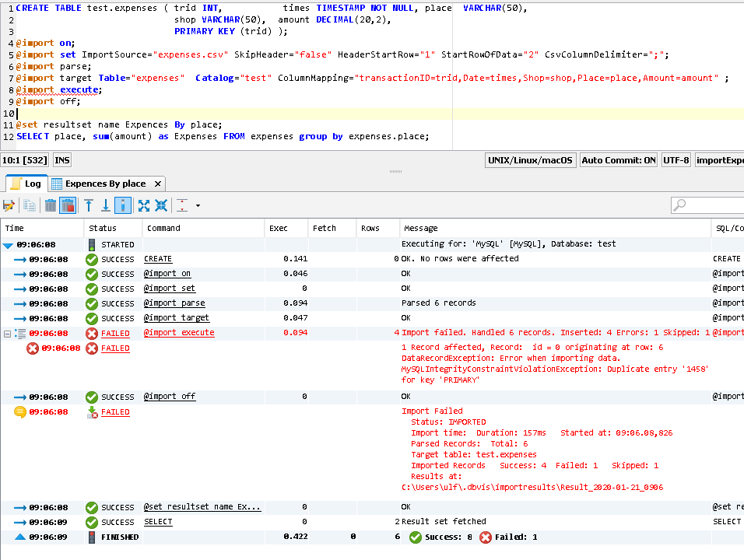Click the copy log entries icon
The width and height of the screenshot is (744, 560).
(x=30, y=205)
